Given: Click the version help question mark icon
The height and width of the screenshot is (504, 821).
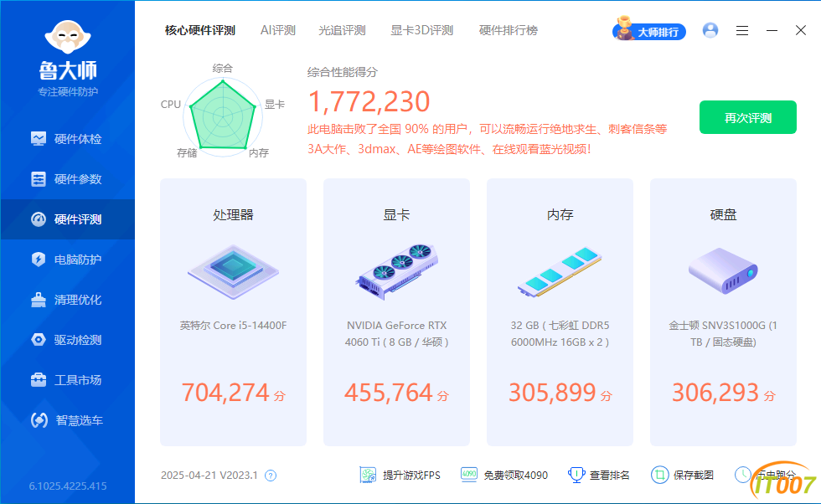Looking at the screenshot, I should click(x=271, y=476).
